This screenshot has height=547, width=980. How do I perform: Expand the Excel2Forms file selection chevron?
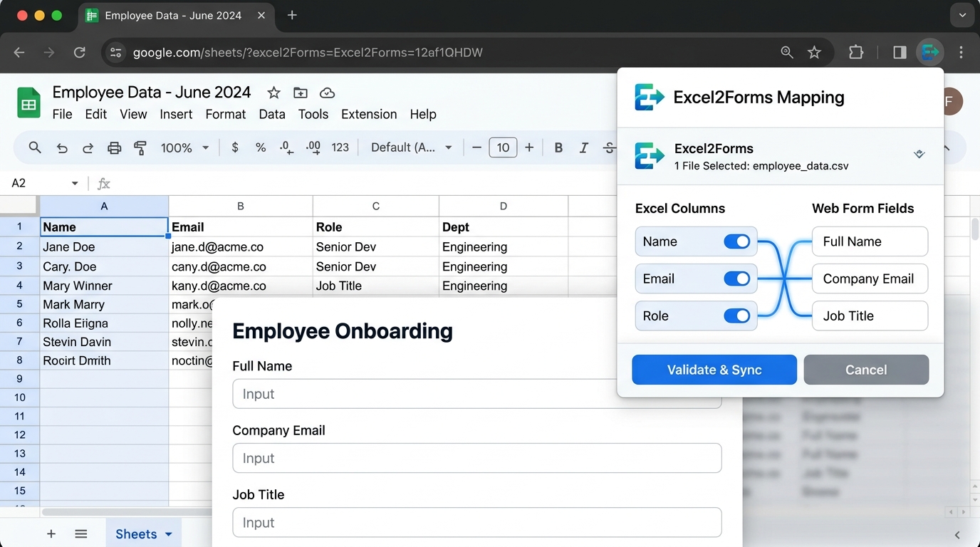919,154
